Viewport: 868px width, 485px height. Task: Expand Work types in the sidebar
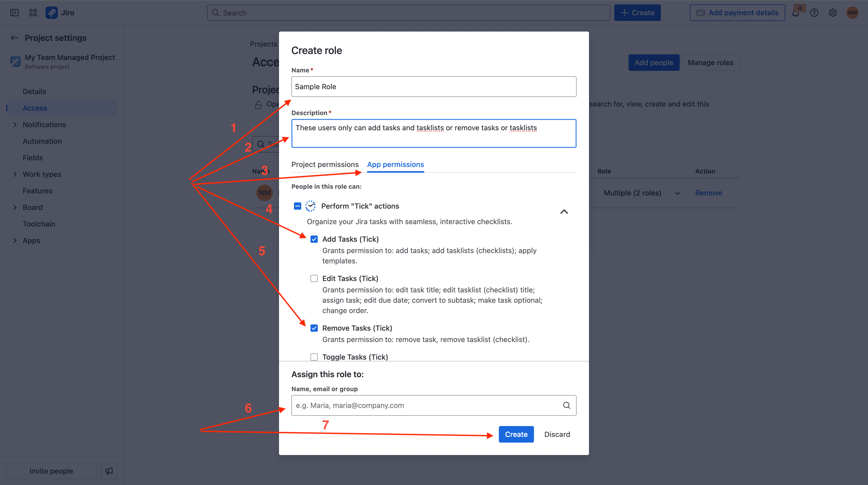pos(15,174)
